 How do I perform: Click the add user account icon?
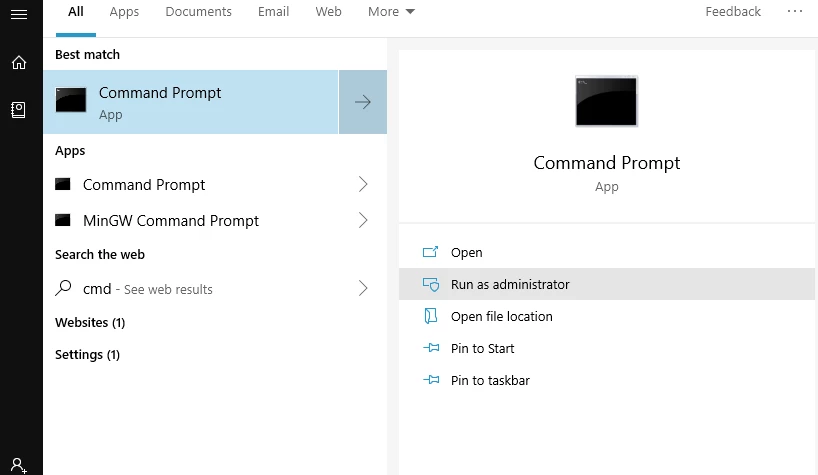click(x=19, y=465)
